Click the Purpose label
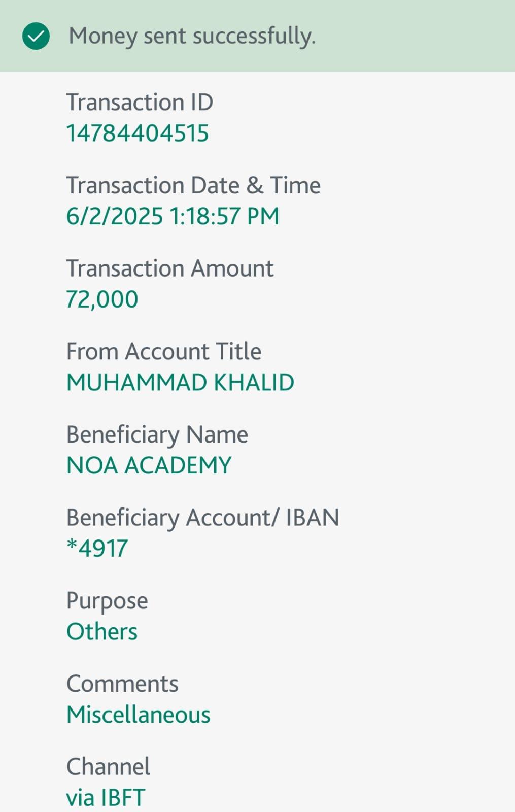The width and height of the screenshot is (515, 812). tap(107, 601)
